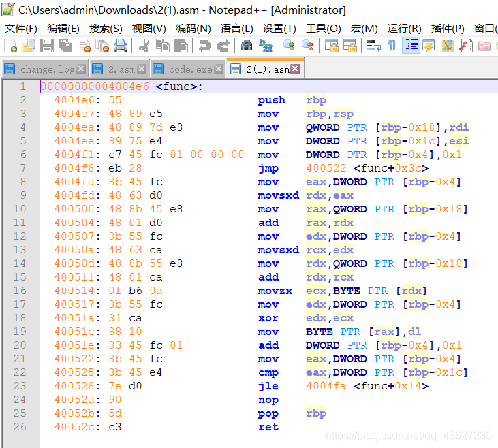This screenshot has width=498, height=448.
Task: Click the Save All toolbar icon
Action: click(x=65, y=46)
